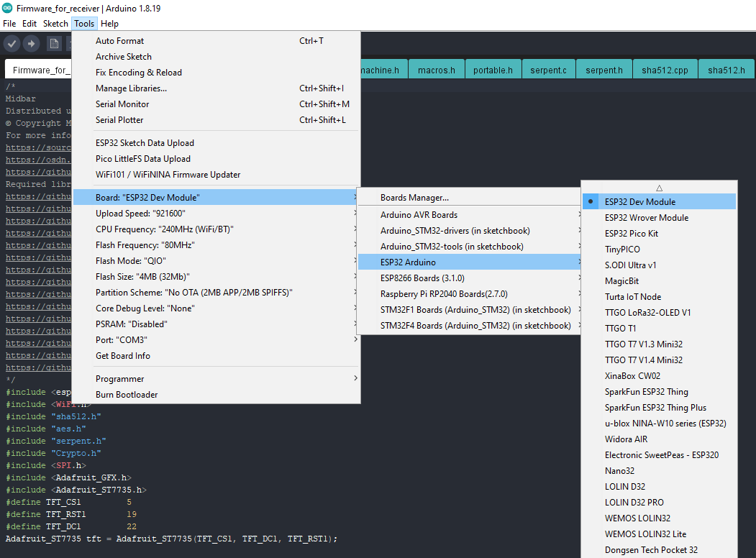Viewport: 756px width, 558px height.
Task: Select the SparkFun ESP32 Thing Plus board
Action: pos(659,408)
